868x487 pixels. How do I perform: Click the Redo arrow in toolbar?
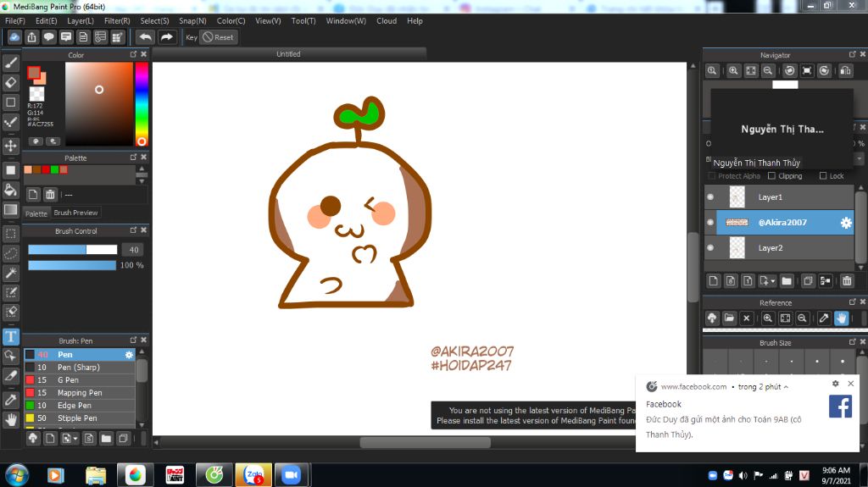pyautogui.click(x=167, y=37)
